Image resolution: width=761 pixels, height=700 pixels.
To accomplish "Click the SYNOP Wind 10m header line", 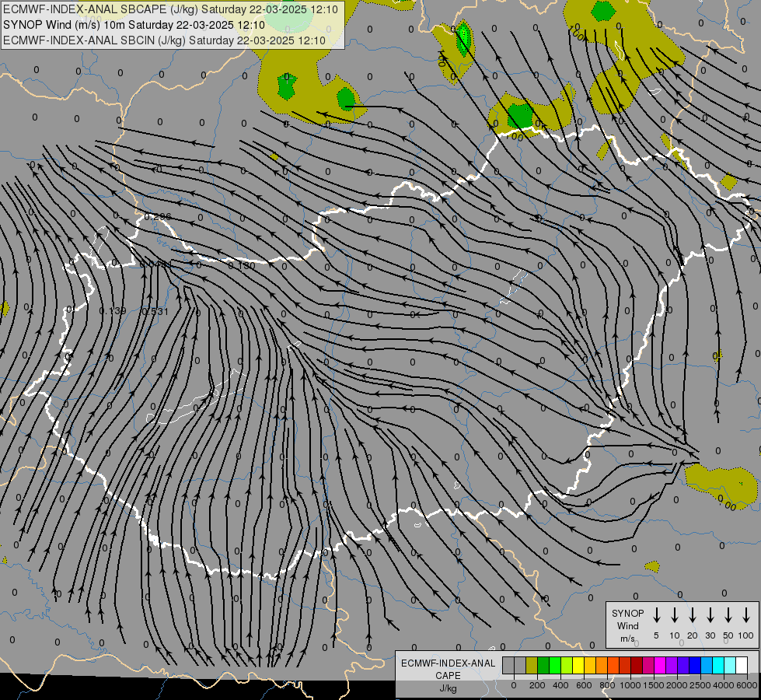I will [x=134, y=25].
